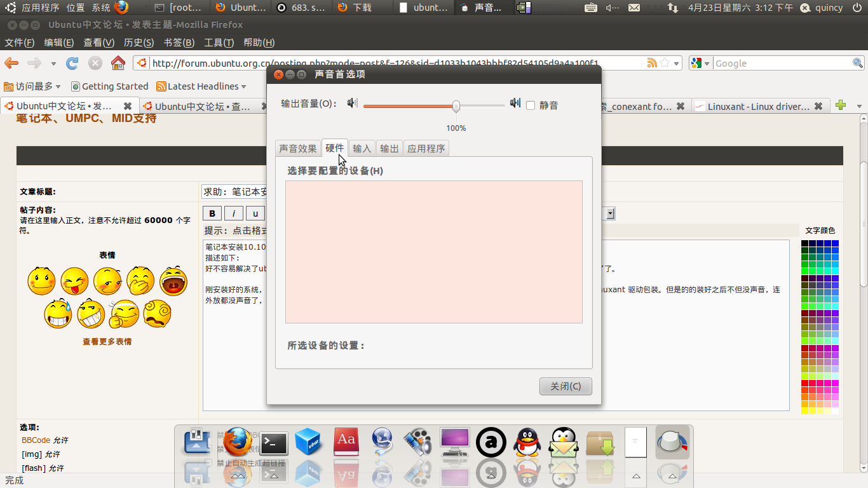Click the low volume speaker icon in dialog
Image resolution: width=868 pixels, height=488 pixels.
[353, 103]
